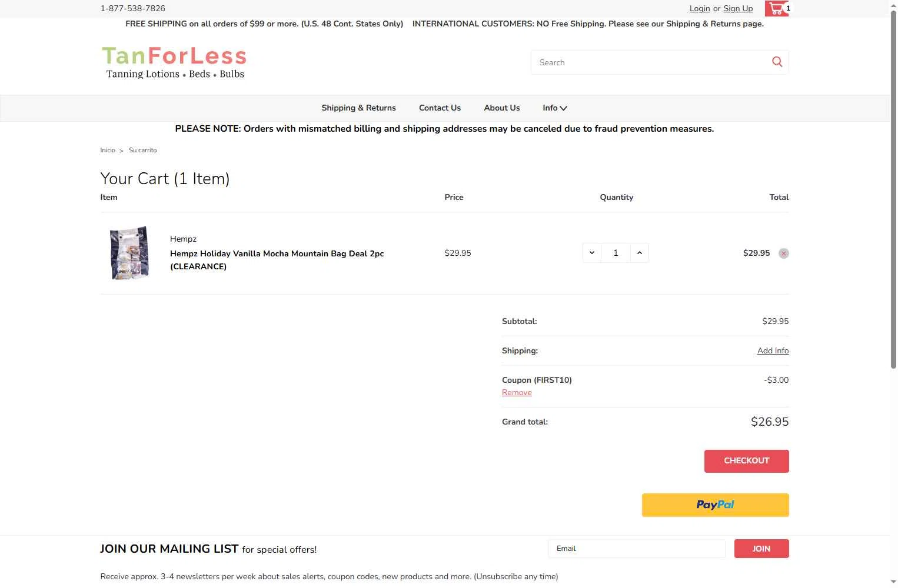Click the Your Cart (1 Item) heading
Viewport: 898px width, 588px height.
(x=165, y=179)
